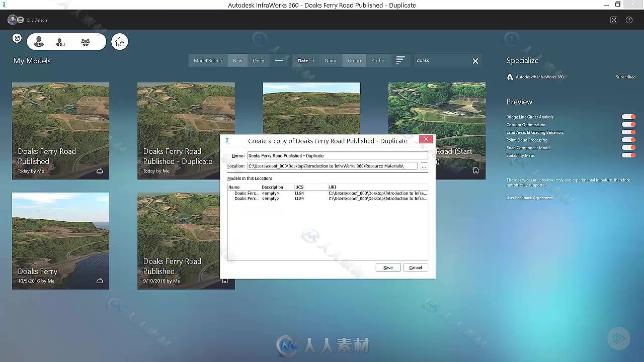
Task: Open Doaks Ferry Road Published - Duplicate thumbnail
Action: point(186,131)
